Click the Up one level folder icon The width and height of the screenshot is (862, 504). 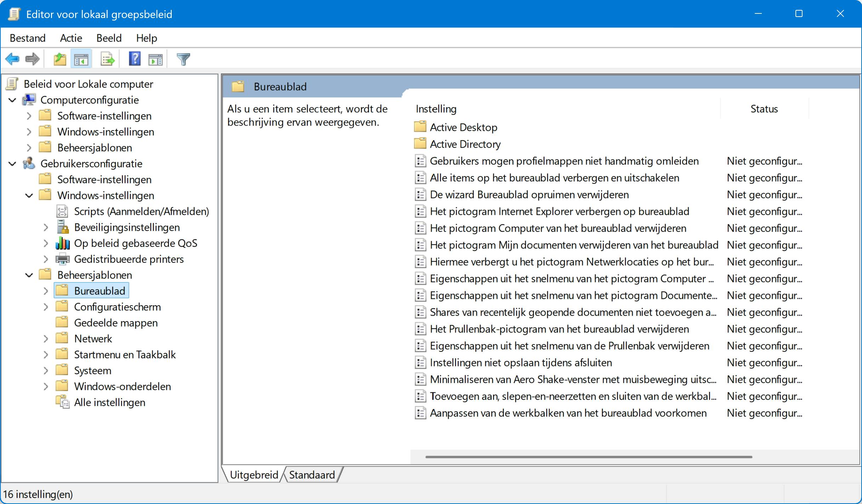pyautogui.click(x=60, y=59)
